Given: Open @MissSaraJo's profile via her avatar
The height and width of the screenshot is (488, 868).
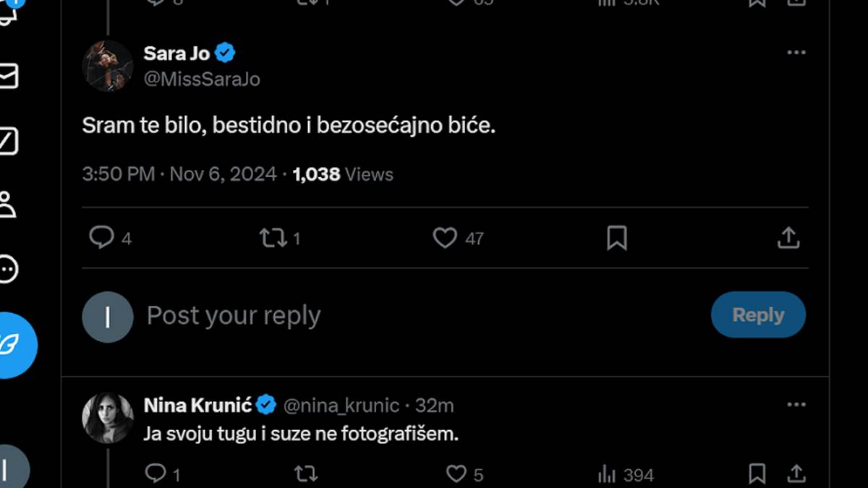Looking at the screenshot, I should click(106, 65).
